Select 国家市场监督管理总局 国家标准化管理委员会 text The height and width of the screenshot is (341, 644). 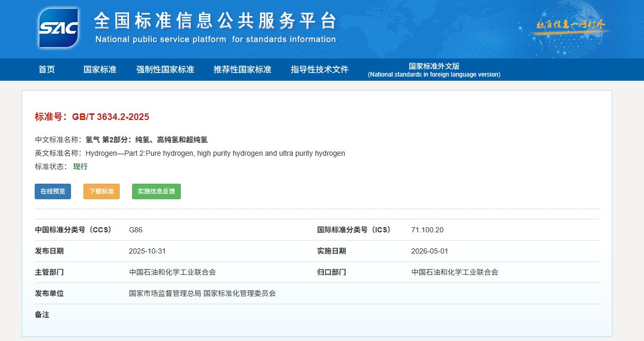pyautogui.click(x=203, y=293)
